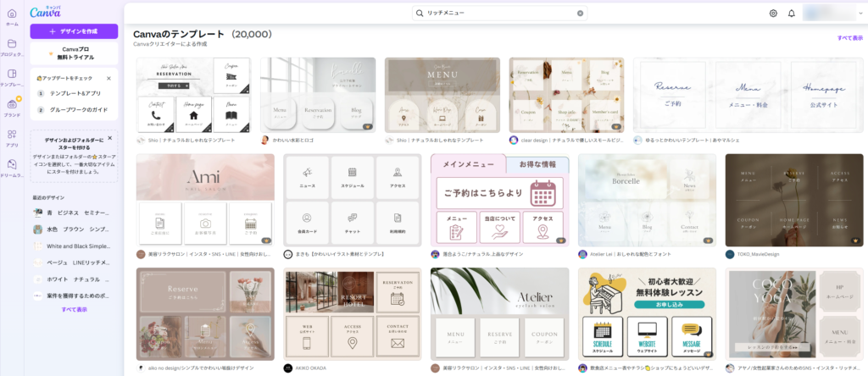868x376 pixels.
Task: Open the Templates sidebar icon
Action: tap(12, 75)
